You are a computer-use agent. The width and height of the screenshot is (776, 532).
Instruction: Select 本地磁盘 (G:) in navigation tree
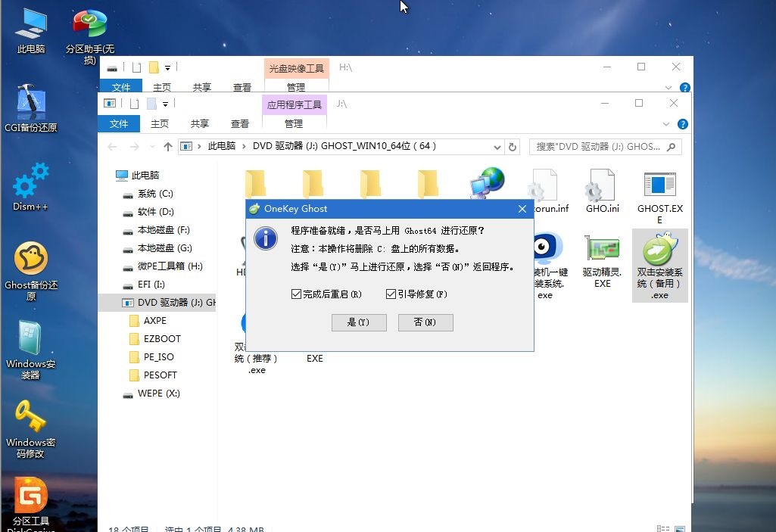pyautogui.click(x=165, y=248)
